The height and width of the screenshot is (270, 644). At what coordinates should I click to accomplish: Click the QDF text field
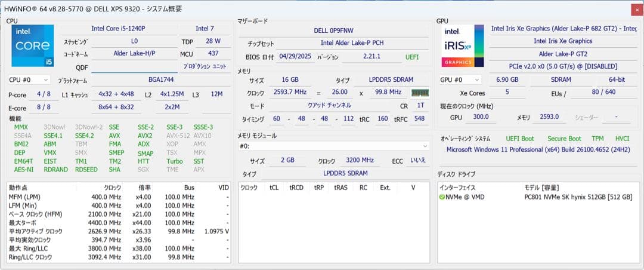pyautogui.click(x=134, y=67)
